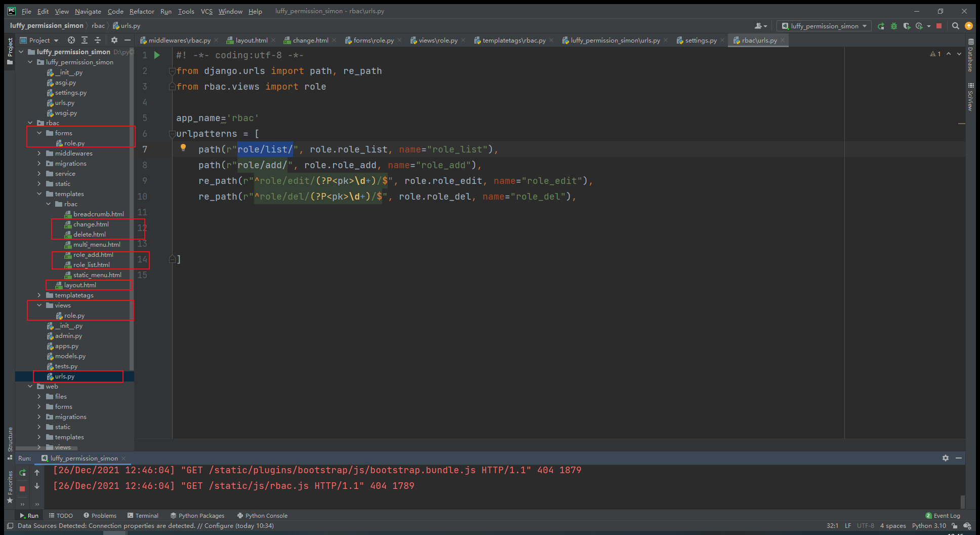Open the Refactor menu
The image size is (980, 535).
tap(142, 11)
